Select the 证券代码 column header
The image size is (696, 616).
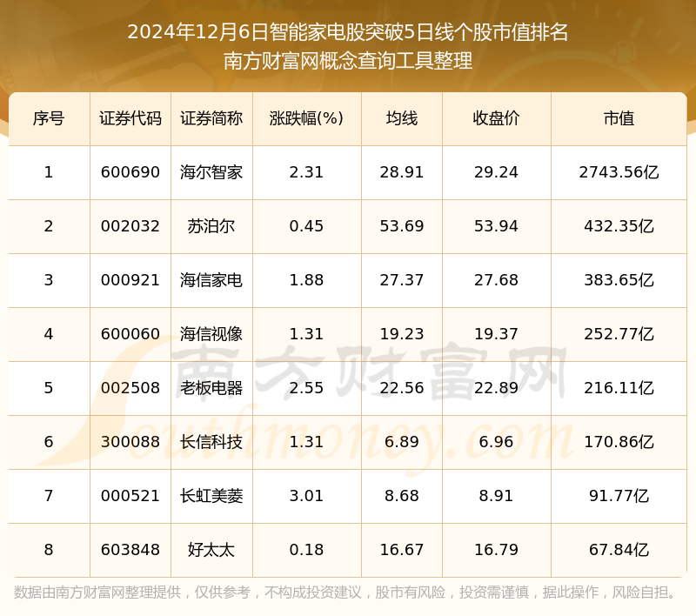130,118
